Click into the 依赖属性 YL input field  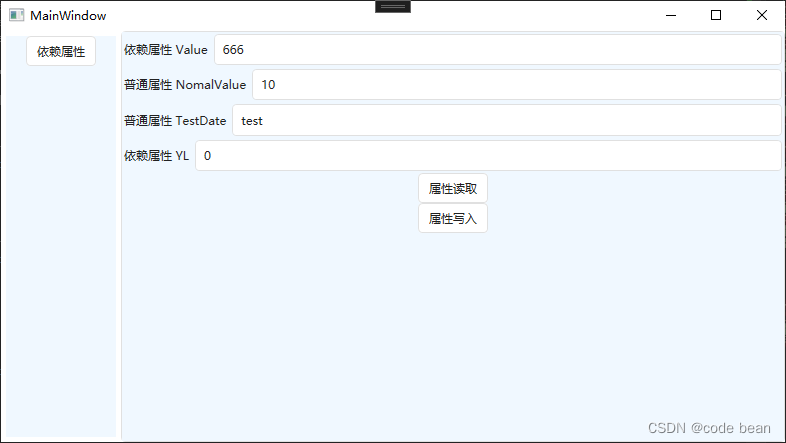coord(487,156)
